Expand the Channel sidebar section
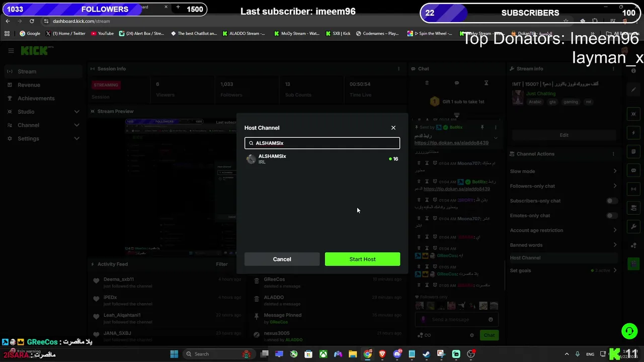Image resolution: width=644 pixels, height=362 pixels. [43, 125]
